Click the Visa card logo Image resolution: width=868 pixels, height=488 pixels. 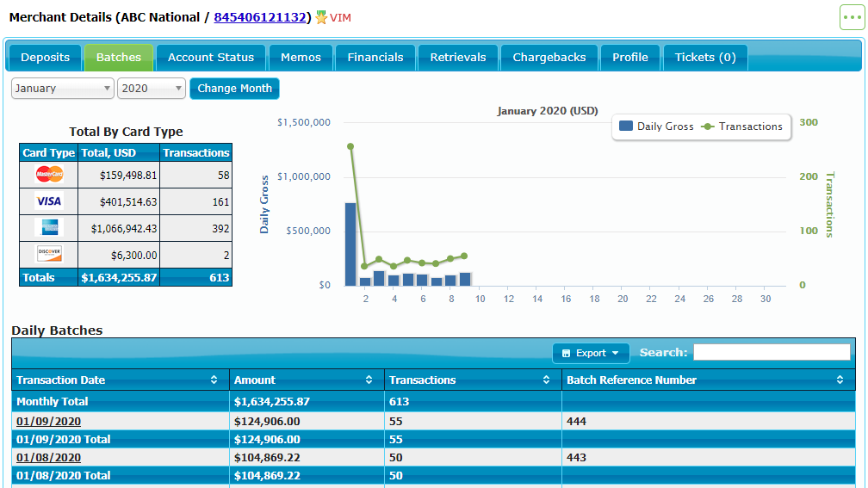pos(49,201)
